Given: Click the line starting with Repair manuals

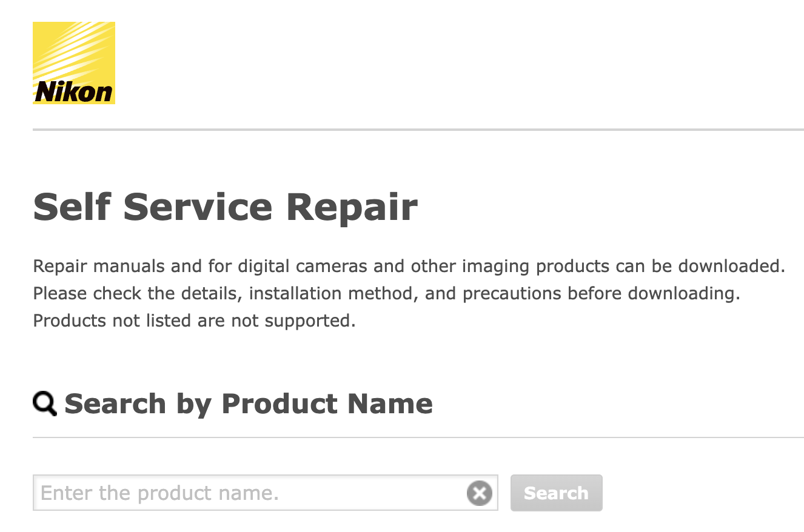Looking at the screenshot, I should click(409, 266).
